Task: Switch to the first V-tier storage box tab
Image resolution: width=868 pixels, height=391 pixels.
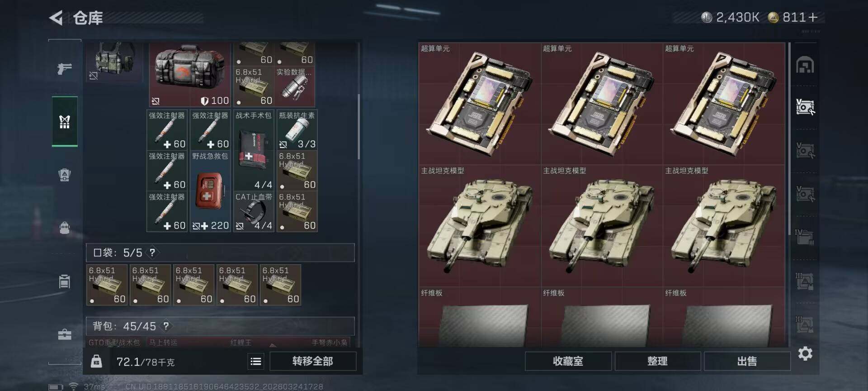Action: [x=805, y=107]
